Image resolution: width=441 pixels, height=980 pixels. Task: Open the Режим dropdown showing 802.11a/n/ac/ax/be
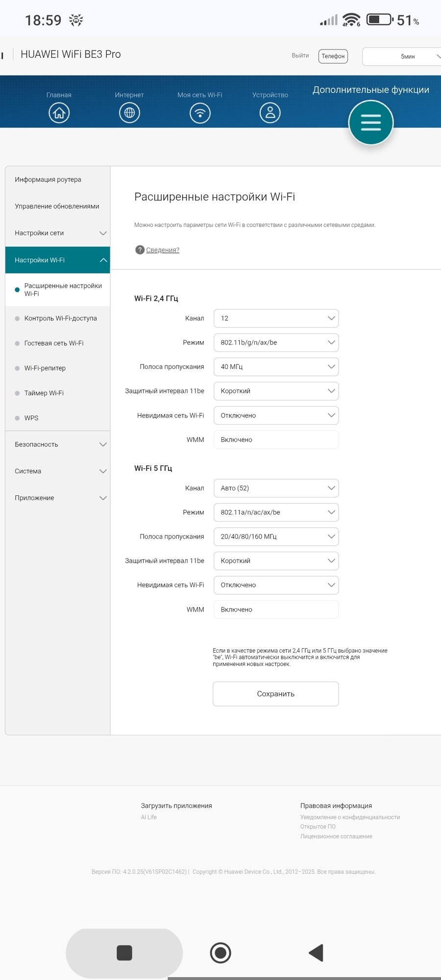pos(276,513)
